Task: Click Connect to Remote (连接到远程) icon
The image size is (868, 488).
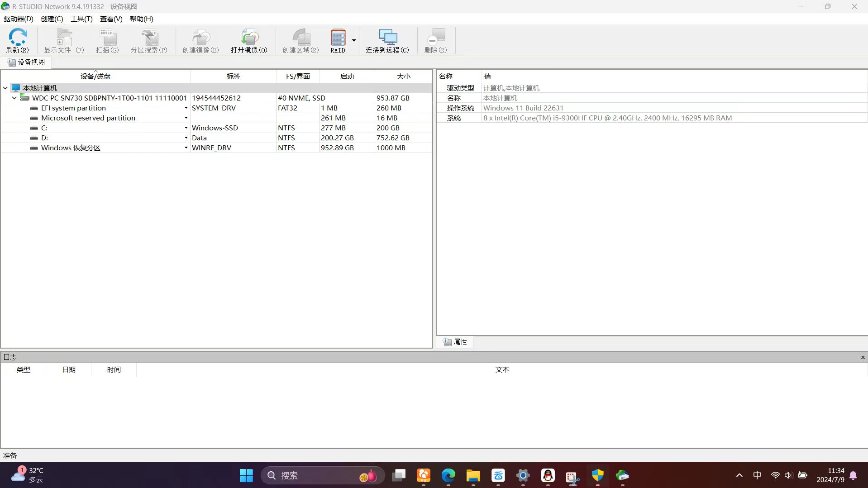Action: (x=387, y=40)
